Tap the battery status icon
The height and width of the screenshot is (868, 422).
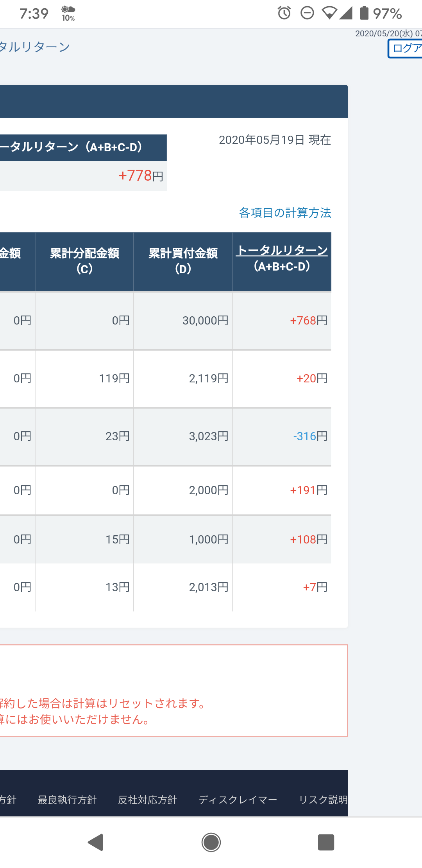(364, 13)
